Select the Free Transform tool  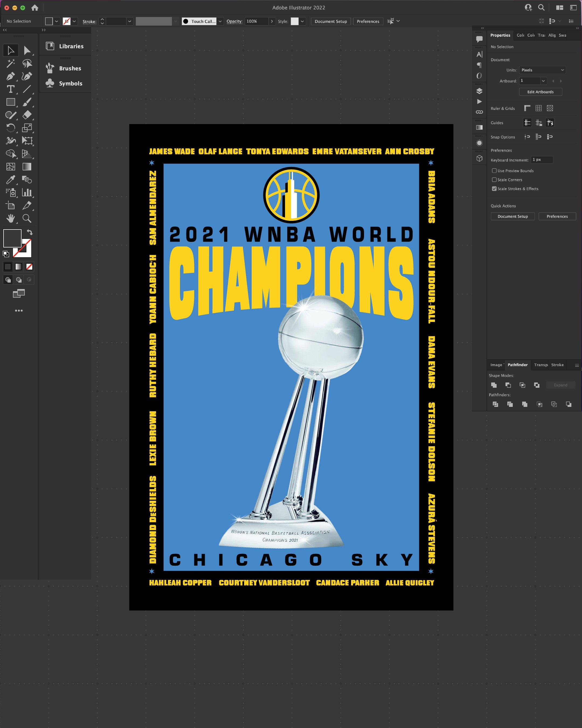(27, 140)
